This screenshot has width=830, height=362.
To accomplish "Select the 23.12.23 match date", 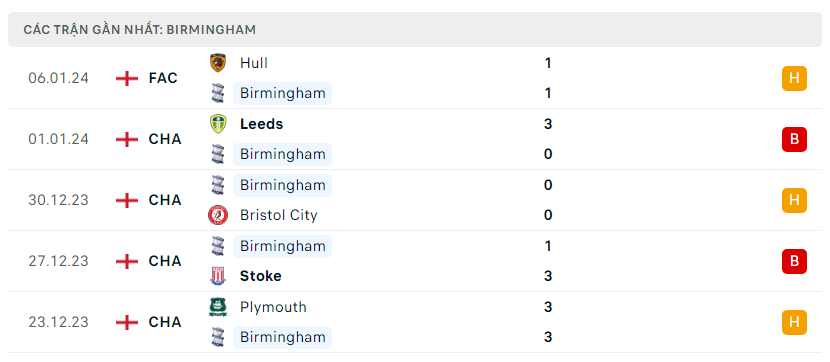I will click(x=59, y=322).
